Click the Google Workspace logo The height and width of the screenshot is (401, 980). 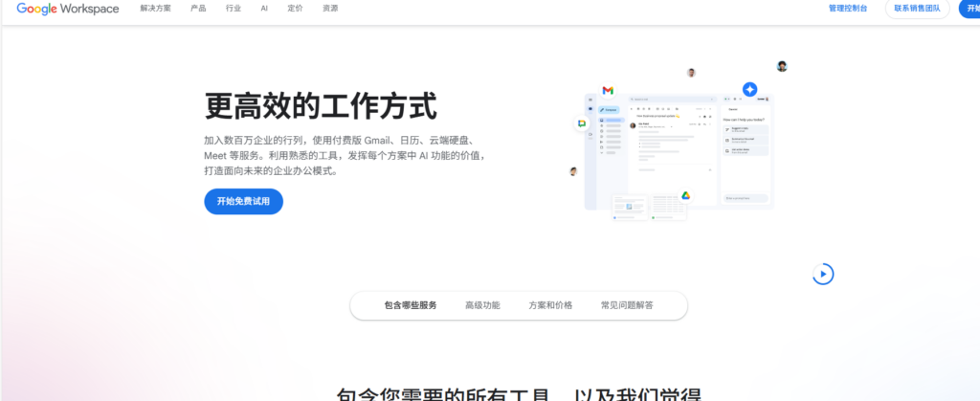[x=68, y=9]
